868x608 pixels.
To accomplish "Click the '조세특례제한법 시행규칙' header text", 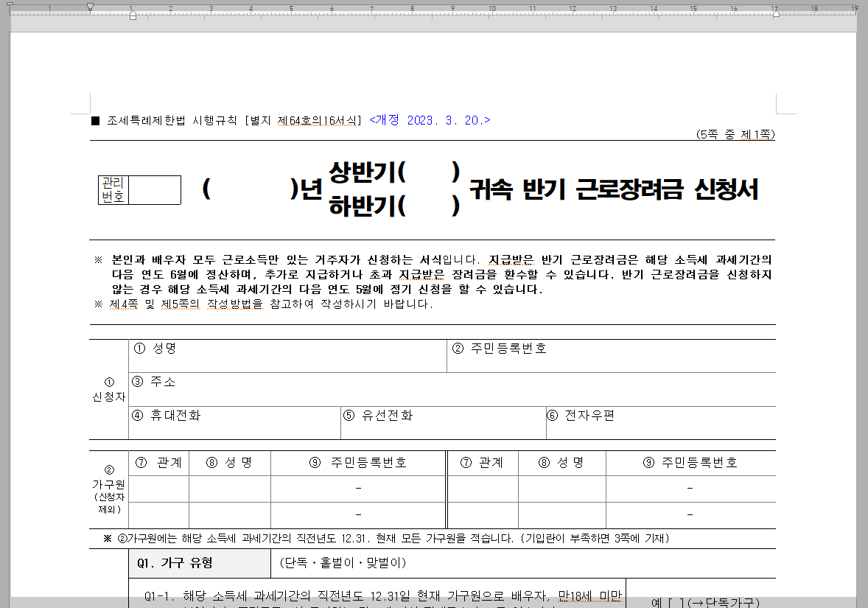I will click(172, 120).
